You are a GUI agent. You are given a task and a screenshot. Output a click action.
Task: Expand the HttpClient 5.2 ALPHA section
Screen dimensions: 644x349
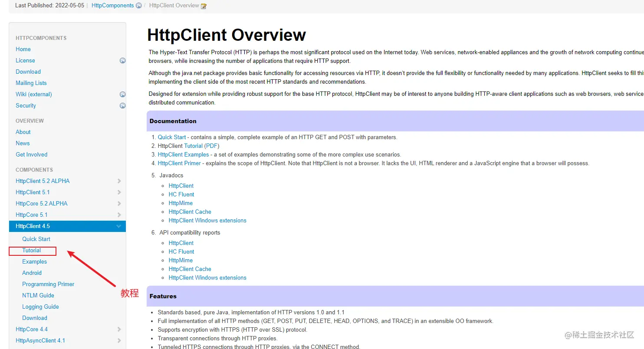point(119,181)
